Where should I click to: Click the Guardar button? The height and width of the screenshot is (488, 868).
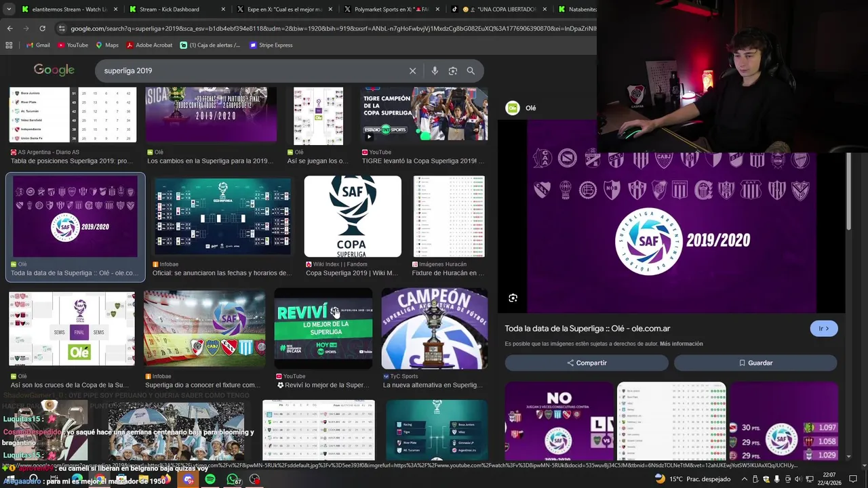tap(755, 363)
